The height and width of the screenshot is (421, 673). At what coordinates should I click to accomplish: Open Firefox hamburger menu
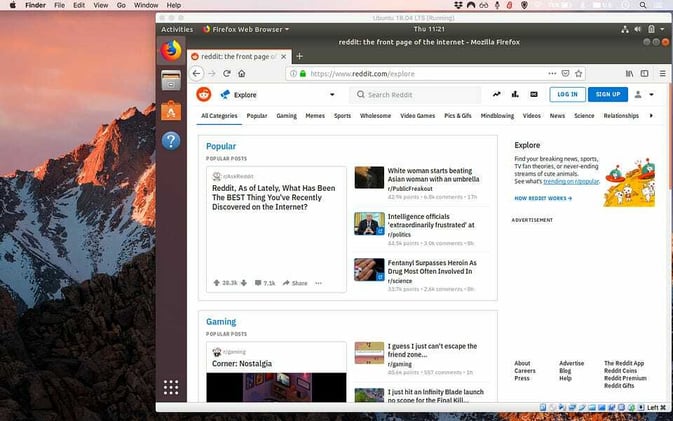663,73
